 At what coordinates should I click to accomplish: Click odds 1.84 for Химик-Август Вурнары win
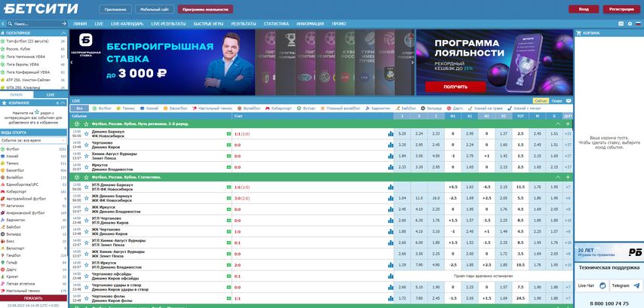pyautogui.click(x=402, y=156)
